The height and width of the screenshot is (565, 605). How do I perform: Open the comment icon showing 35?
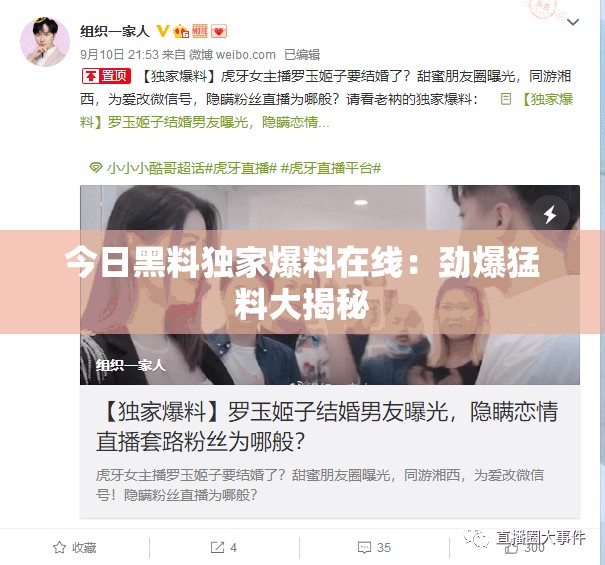[x=374, y=547]
